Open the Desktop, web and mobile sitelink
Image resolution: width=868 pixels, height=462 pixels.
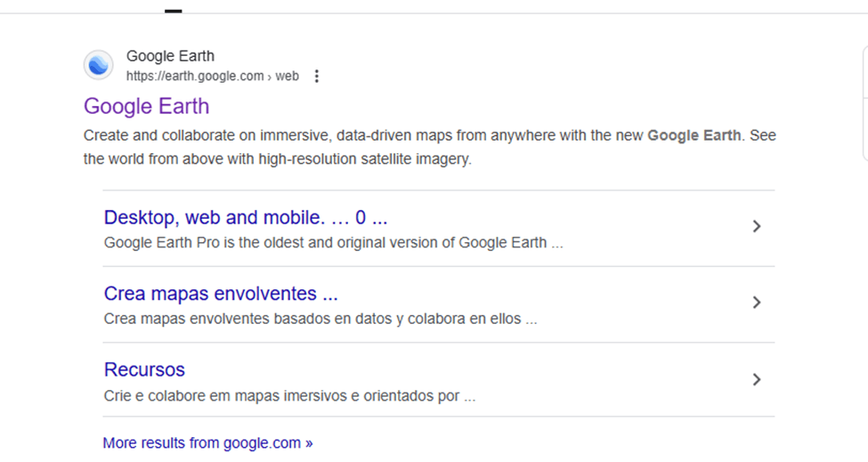point(246,218)
